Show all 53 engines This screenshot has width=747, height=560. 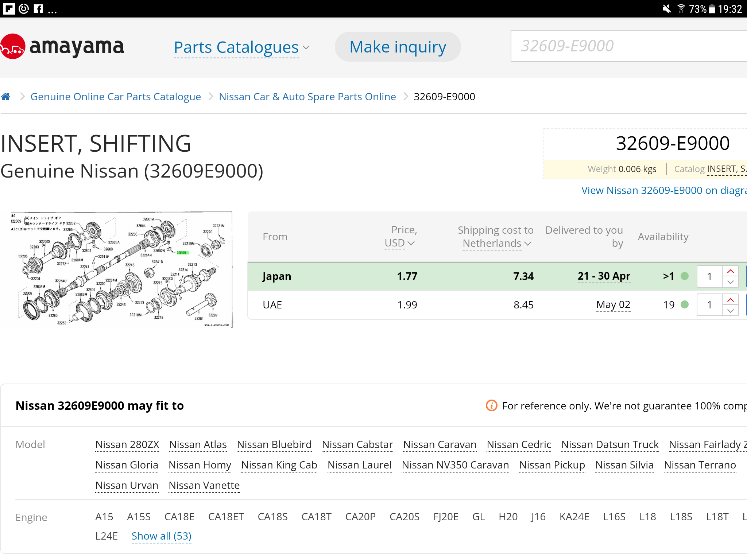(x=161, y=536)
